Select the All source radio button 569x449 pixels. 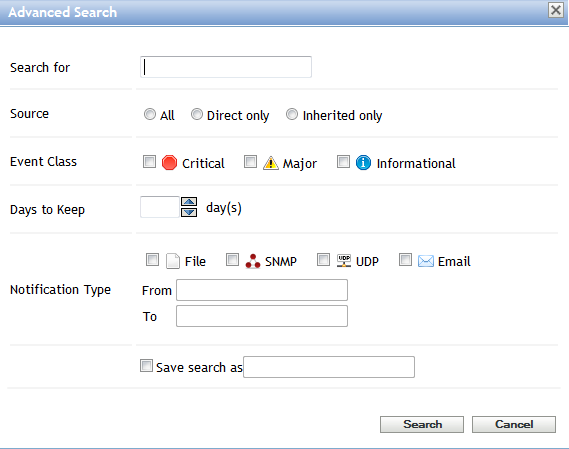tap(150, 114)
